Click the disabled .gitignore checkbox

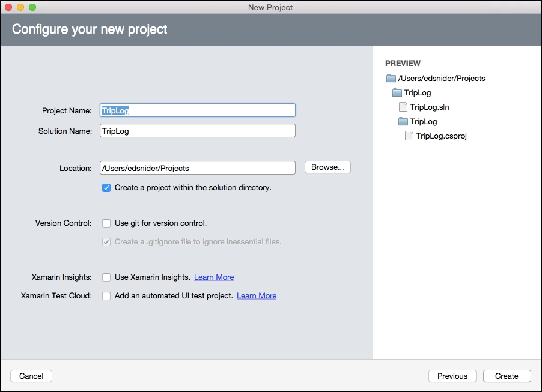tap(106, 242)
